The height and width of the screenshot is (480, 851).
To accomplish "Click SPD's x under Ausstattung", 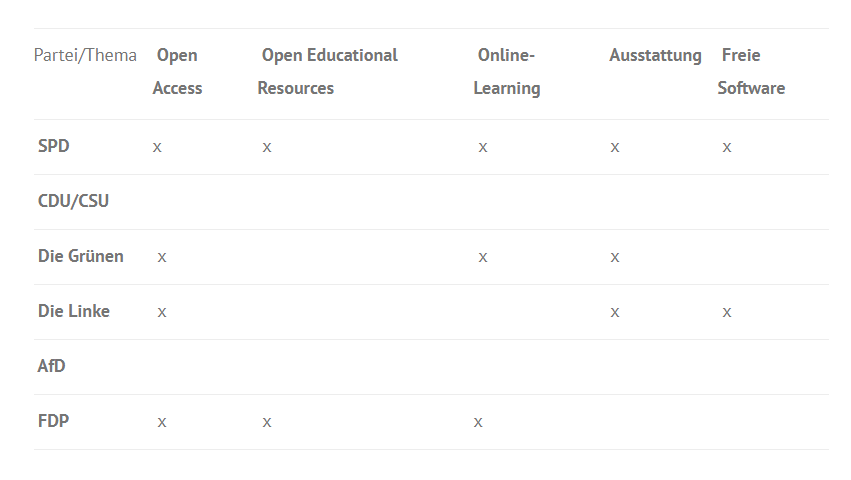I will [x=615, y=147].
